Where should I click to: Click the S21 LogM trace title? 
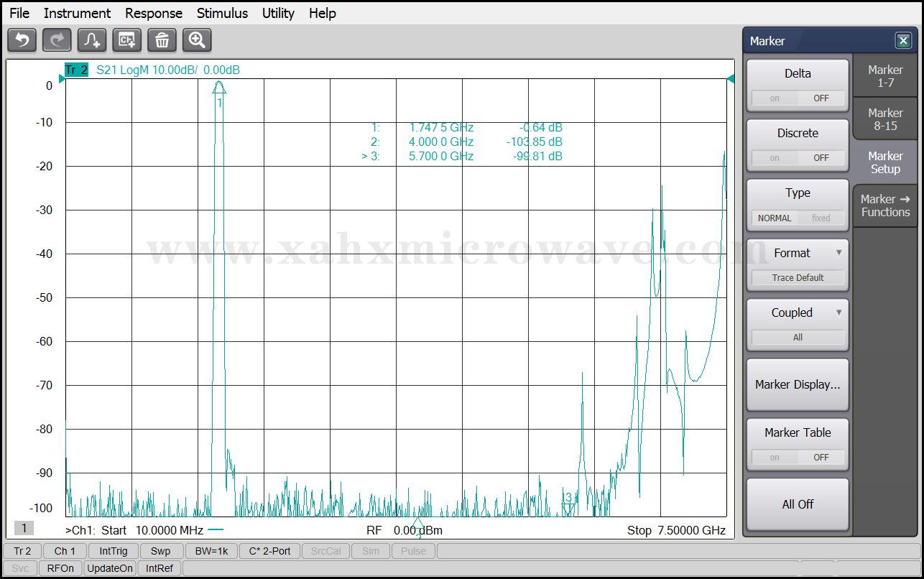coord(168,70)
